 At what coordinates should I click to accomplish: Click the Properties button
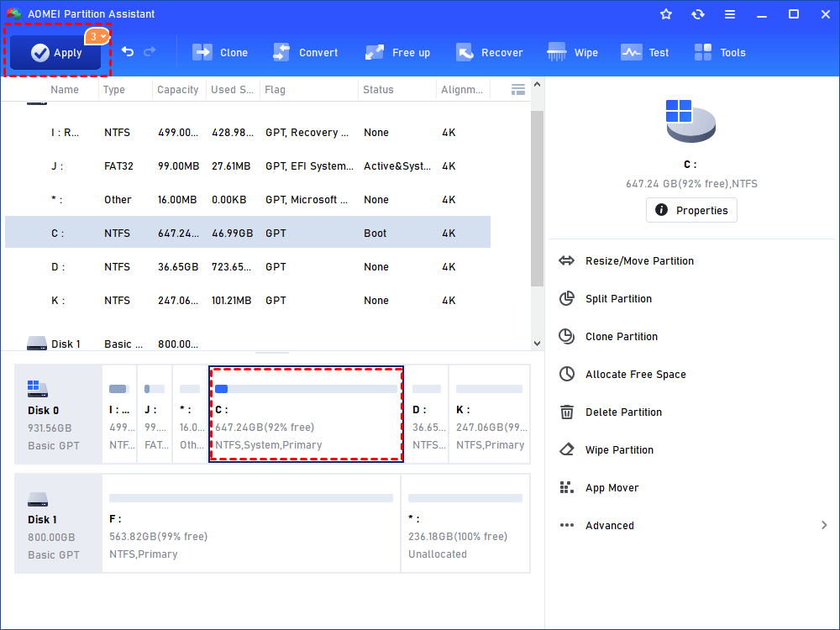pyautogui.click(x=691, y=210)
